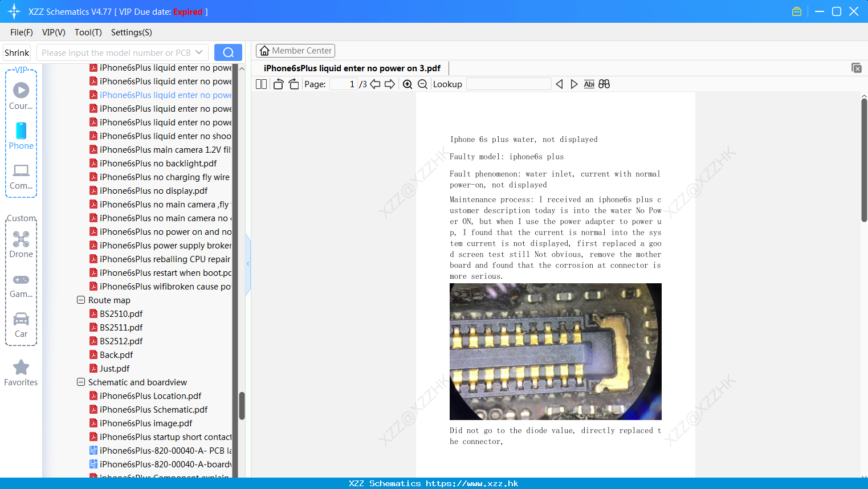Open the Car category
Screen dimensions: 868x489
point(21,325)
